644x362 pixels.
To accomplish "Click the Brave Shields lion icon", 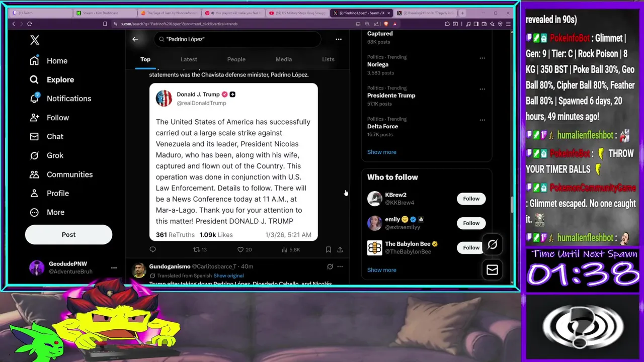I will (386, 24).
